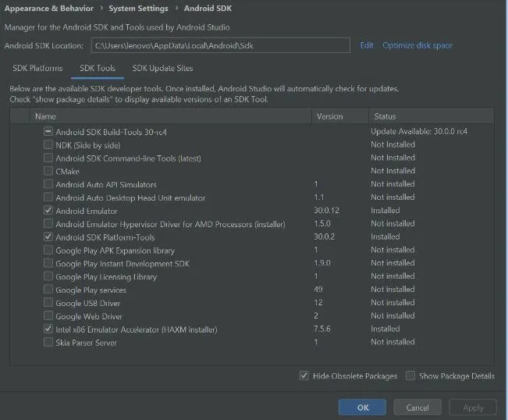This screenshot has width=508, height=420.
Task: Select Android Auto Desktop Head Unit emulator checkbox
Action: click(48, 197)
